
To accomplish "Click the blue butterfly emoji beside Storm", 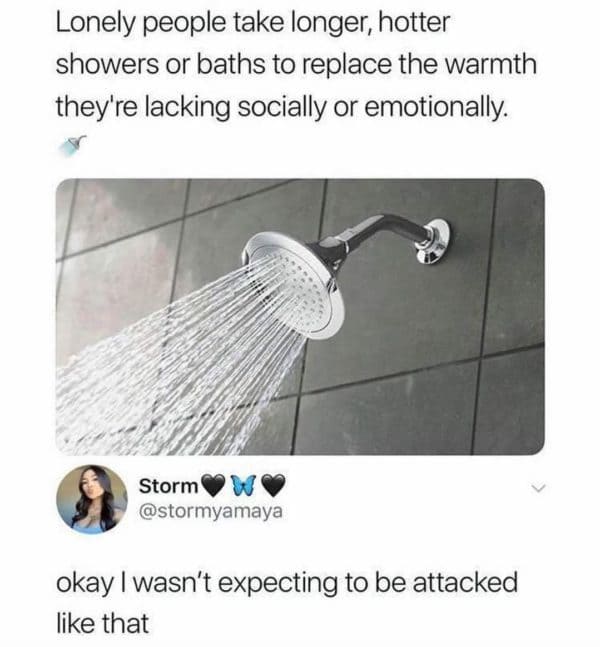I will click(x=243, y=485).
